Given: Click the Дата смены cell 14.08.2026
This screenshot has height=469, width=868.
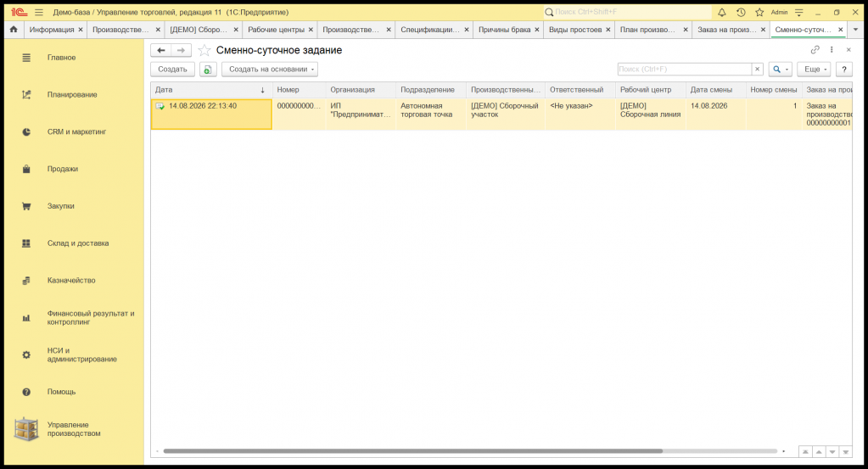Looking at the screenshot, I should (716, 114).
